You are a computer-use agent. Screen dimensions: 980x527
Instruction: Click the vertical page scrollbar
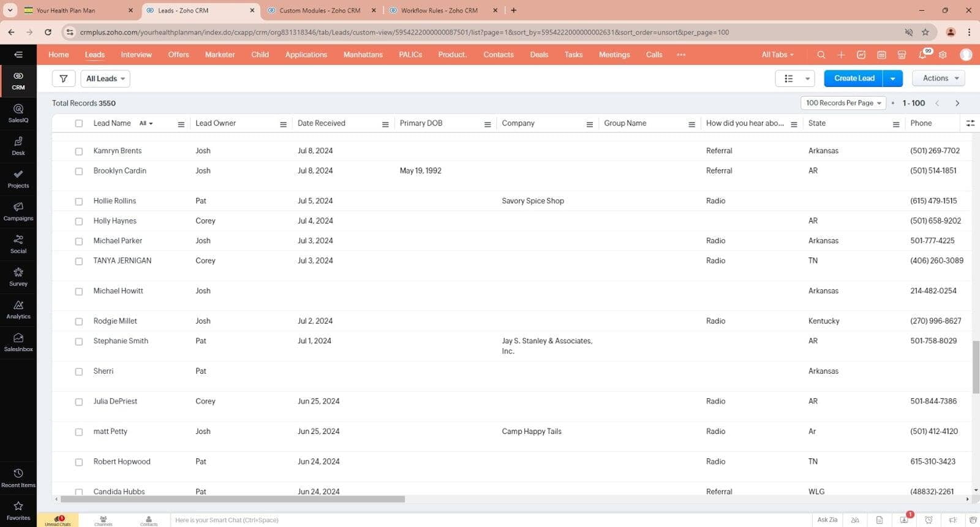(976, 367)
